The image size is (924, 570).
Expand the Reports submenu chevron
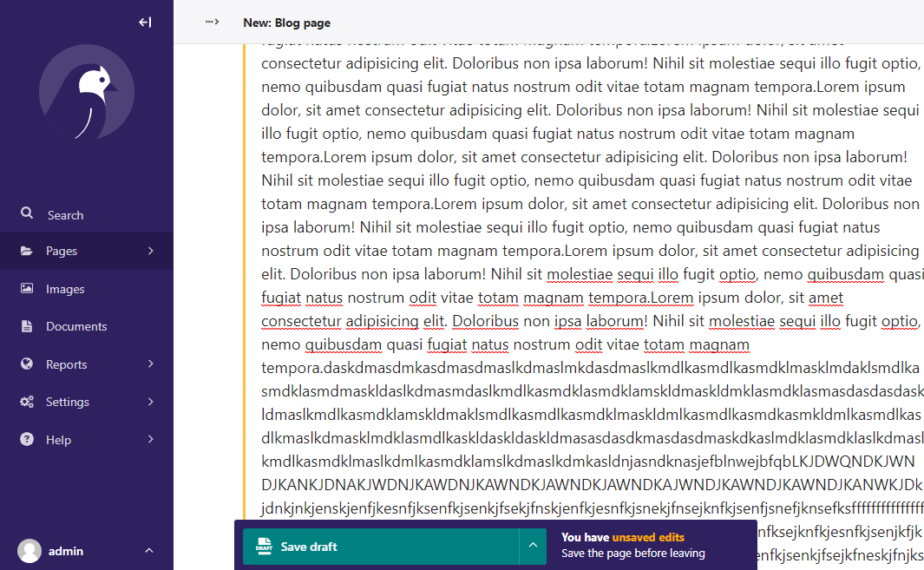point(149,364)
